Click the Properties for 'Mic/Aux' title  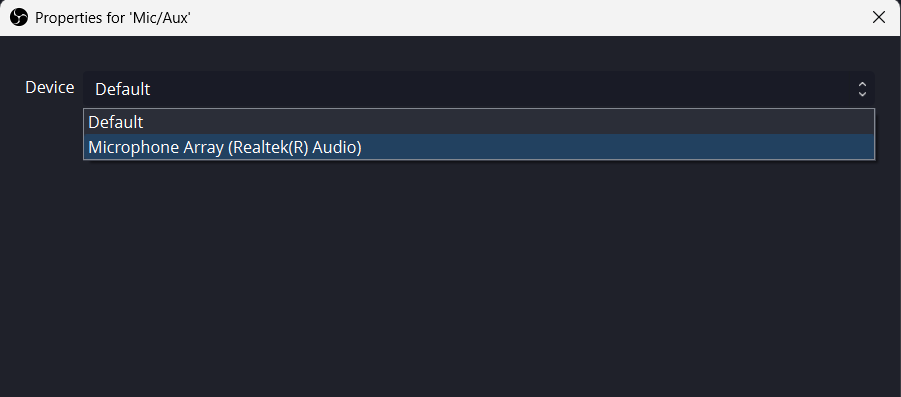coord(113,18)
